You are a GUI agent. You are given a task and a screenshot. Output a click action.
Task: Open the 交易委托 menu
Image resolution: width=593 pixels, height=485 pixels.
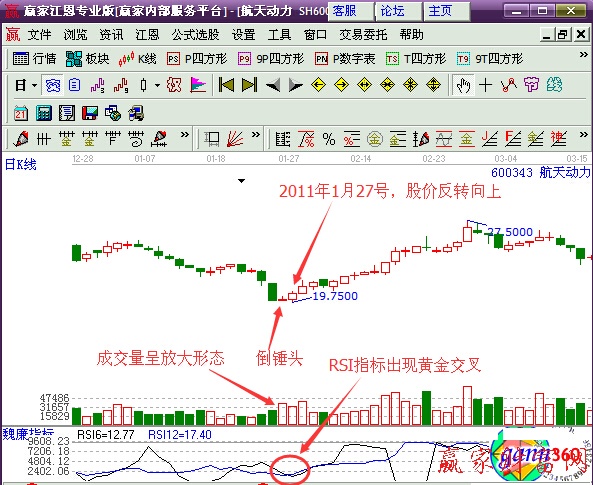pyautogui.click(x=363, y=35)
